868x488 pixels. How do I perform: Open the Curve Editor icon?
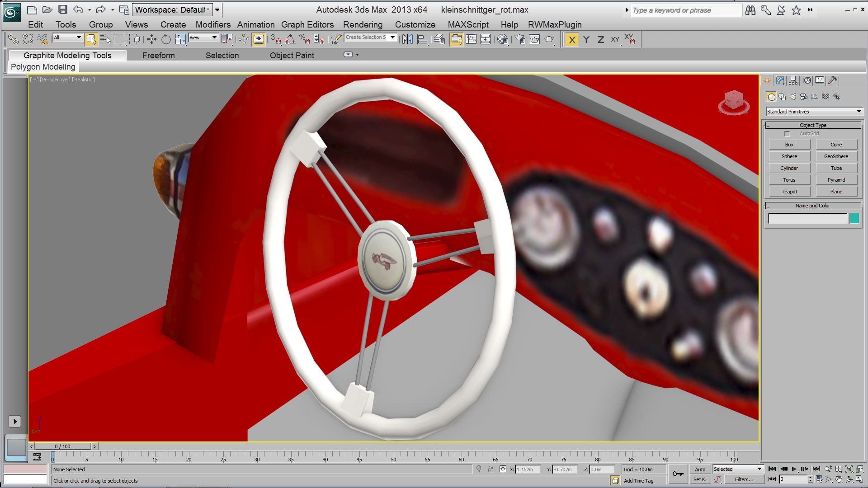coord(471,40)
